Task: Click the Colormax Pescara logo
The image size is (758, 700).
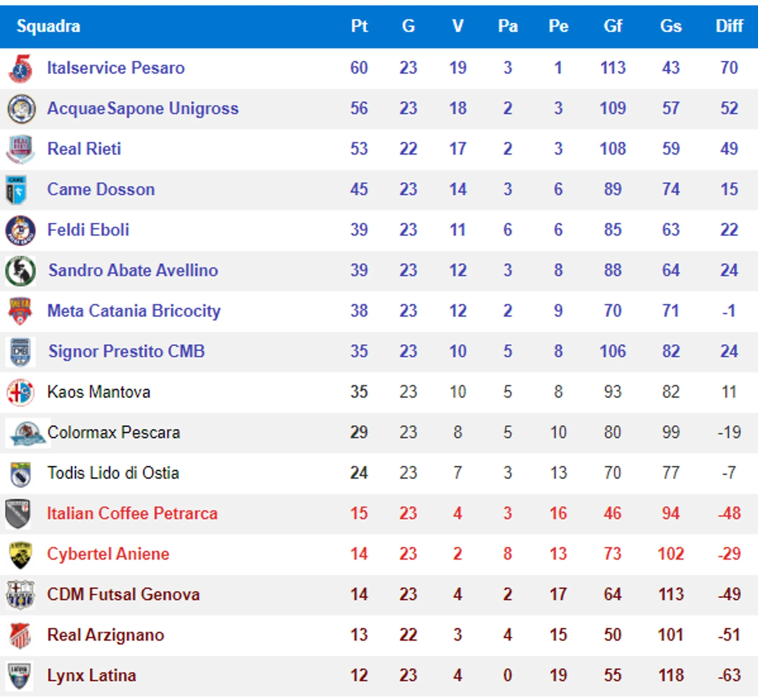Action: (28, 433)
